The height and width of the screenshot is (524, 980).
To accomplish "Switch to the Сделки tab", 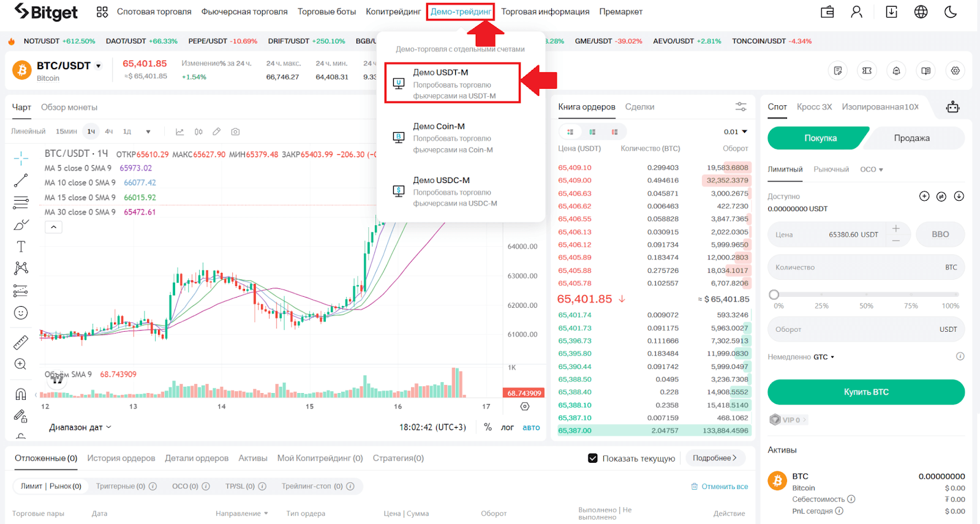I will point(639,107).
